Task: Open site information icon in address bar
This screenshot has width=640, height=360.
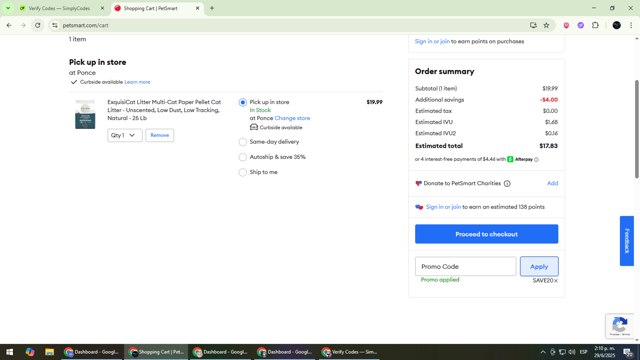Action: click(55, 25)
